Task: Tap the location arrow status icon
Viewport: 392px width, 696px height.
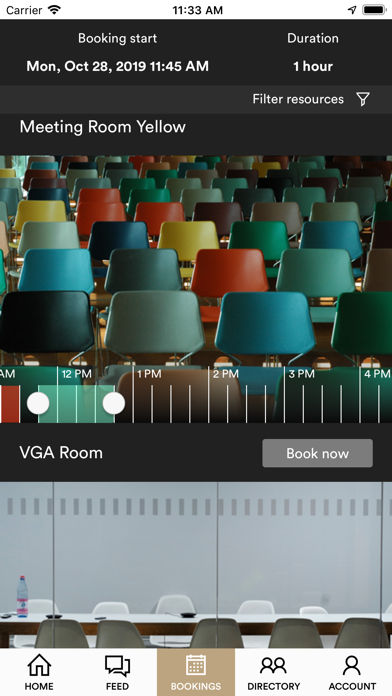Action: [352, 10]
